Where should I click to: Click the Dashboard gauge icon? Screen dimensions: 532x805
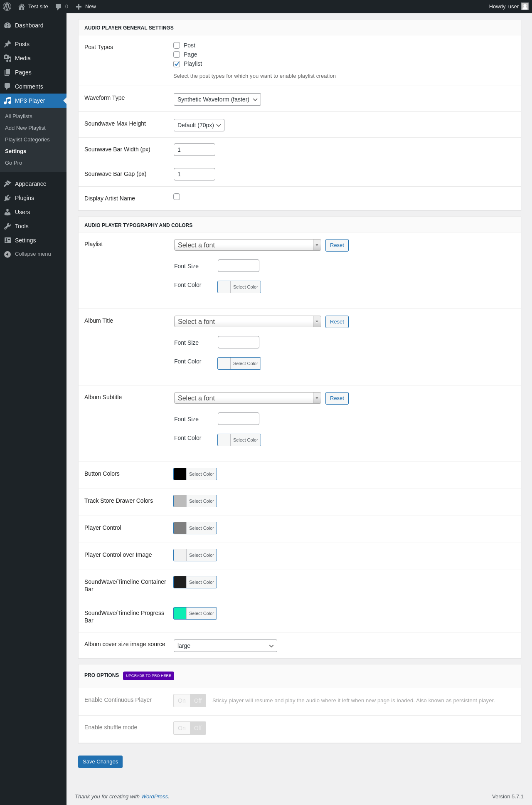point(7,25)
